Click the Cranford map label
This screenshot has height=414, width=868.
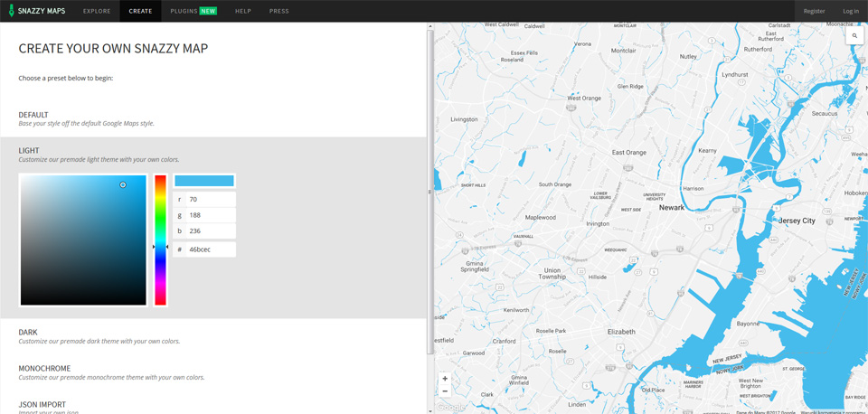point(504,341)
